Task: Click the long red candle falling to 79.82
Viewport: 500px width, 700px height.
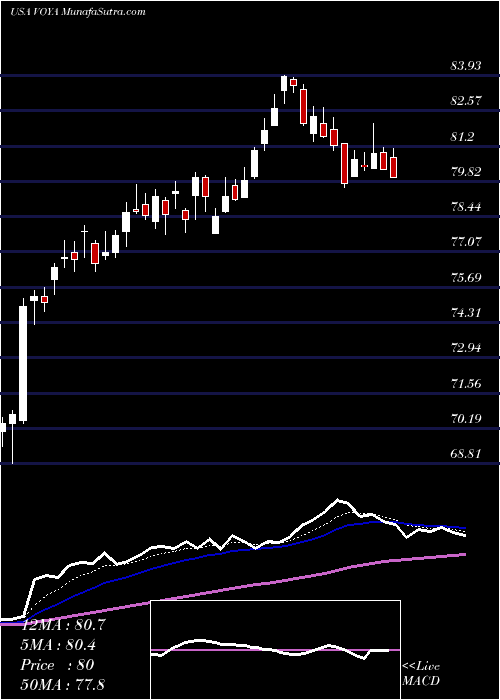Action: pyautogui.click(x=344, y=163)
